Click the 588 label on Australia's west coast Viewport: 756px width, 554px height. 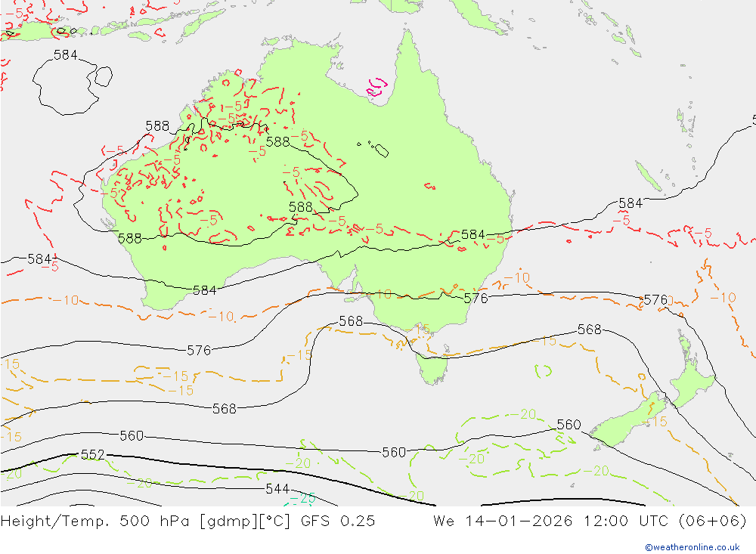point(130,238)
